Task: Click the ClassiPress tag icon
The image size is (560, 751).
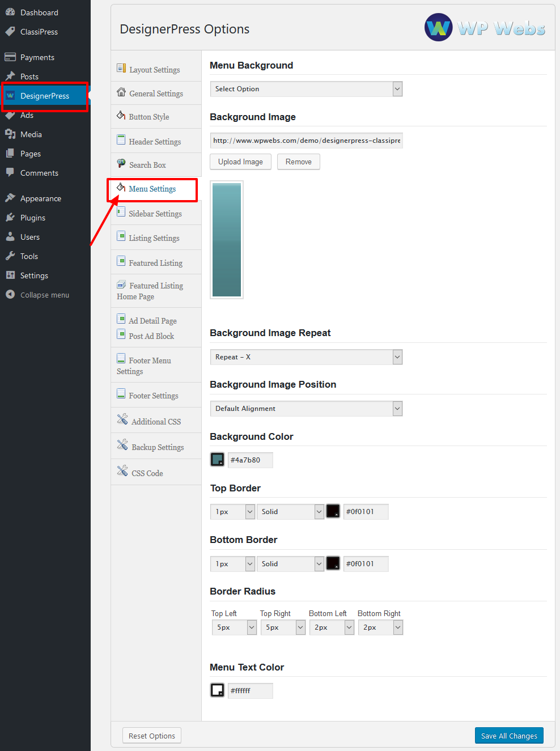Action: click(x=10, y=32)
